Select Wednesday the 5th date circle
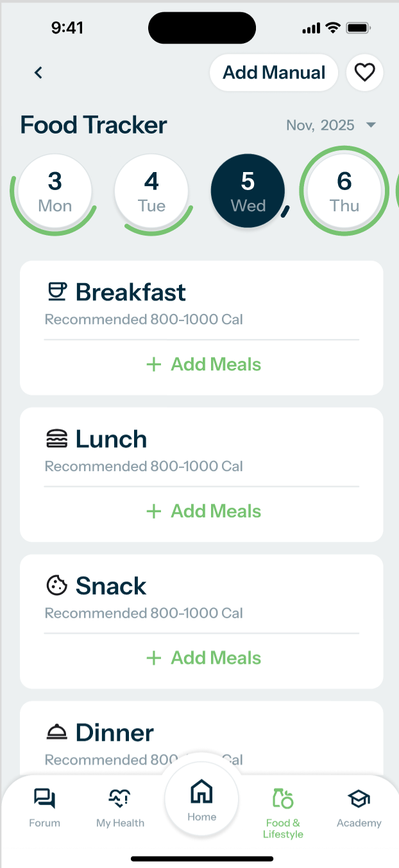 248,191
